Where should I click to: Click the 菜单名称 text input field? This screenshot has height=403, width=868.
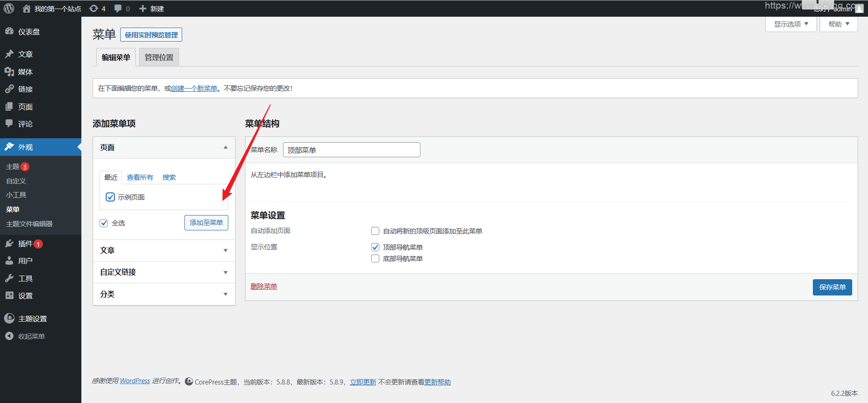coord(351,150)
